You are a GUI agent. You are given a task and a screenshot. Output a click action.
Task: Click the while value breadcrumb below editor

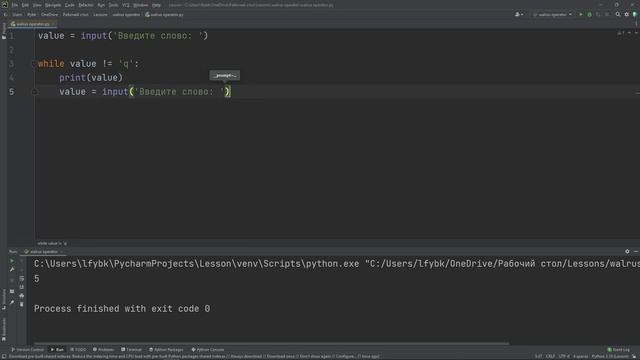[x=51, y=244]
